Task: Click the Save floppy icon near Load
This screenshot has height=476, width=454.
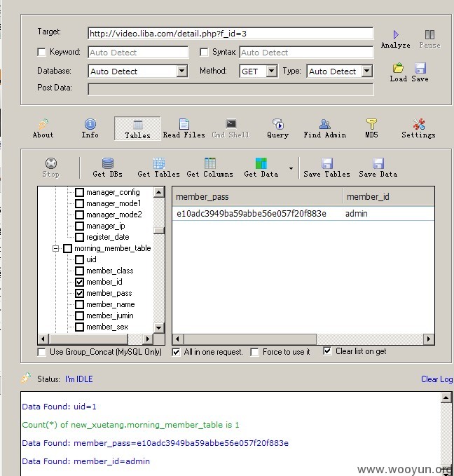Action: [420, 68]
